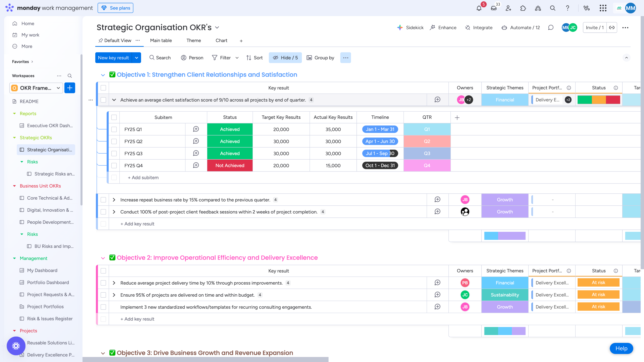Open the OKR Frame workspace dropdown
This screenshot has width=644, height=362.
click(x=36, y=88)
